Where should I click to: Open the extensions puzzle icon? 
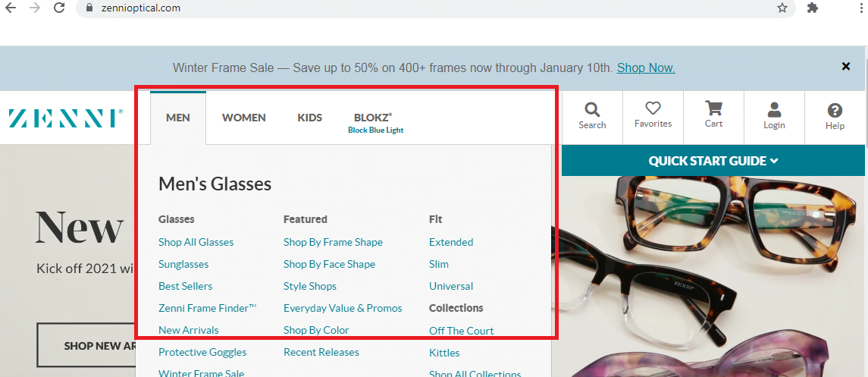813,8
